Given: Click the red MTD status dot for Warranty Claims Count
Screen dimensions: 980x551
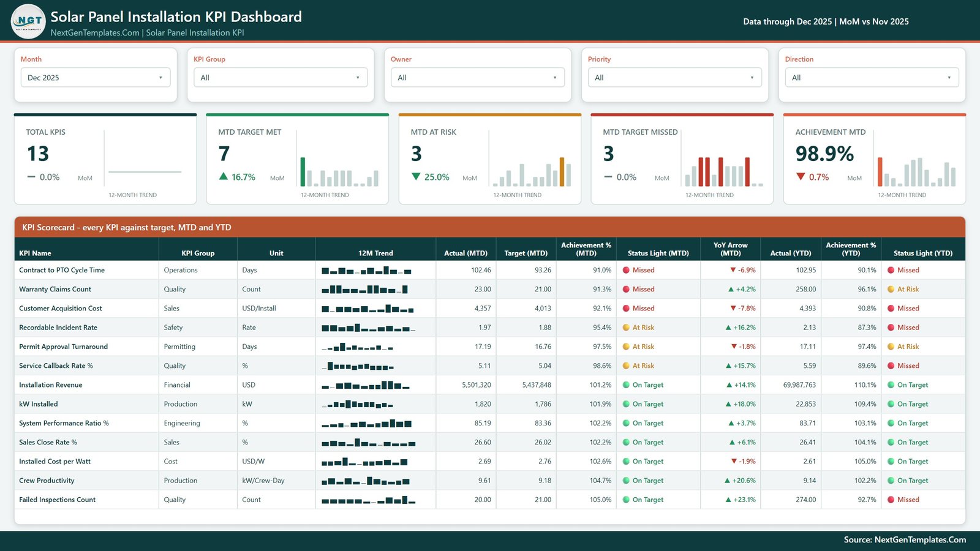Looking at the screenshot, I should (x=626, y=289).
